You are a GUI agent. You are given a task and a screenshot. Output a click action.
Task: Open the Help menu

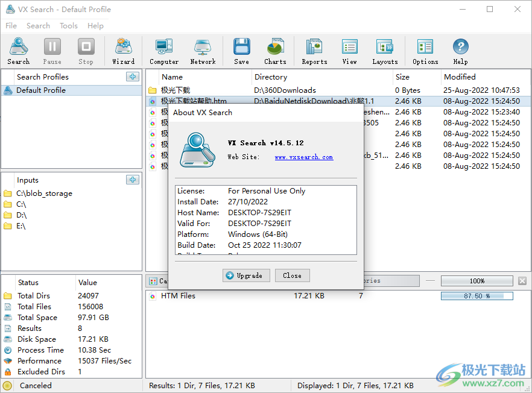[95, 26]
